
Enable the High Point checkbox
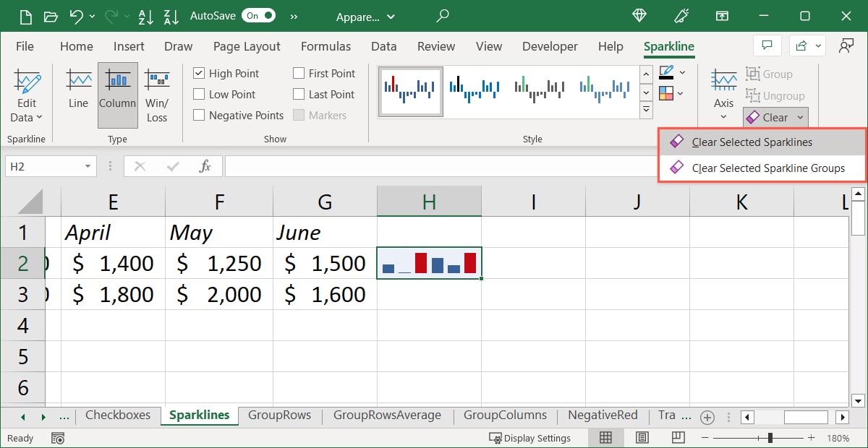[199, 73]
